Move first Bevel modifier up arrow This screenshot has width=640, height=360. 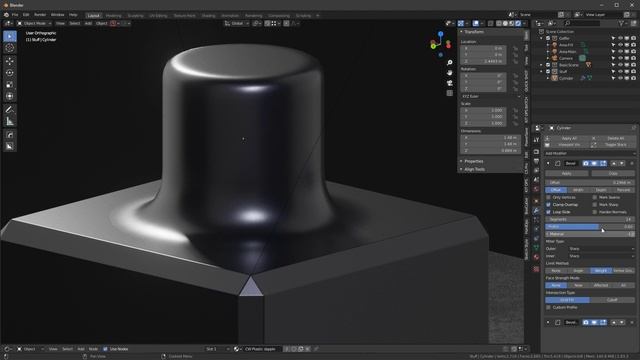[x=613, y=163]
